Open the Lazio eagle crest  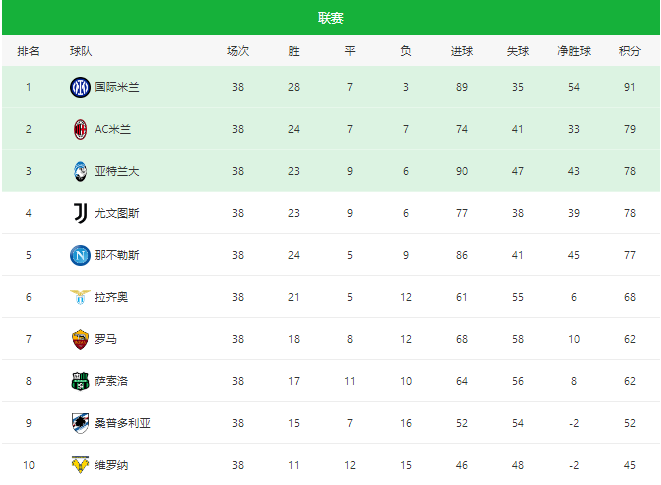[80, 297]
